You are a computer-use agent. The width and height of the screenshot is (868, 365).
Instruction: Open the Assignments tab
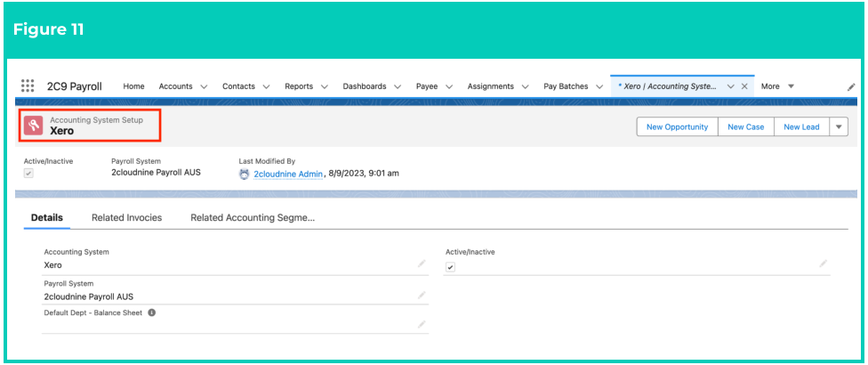click(x=490, y=86)
